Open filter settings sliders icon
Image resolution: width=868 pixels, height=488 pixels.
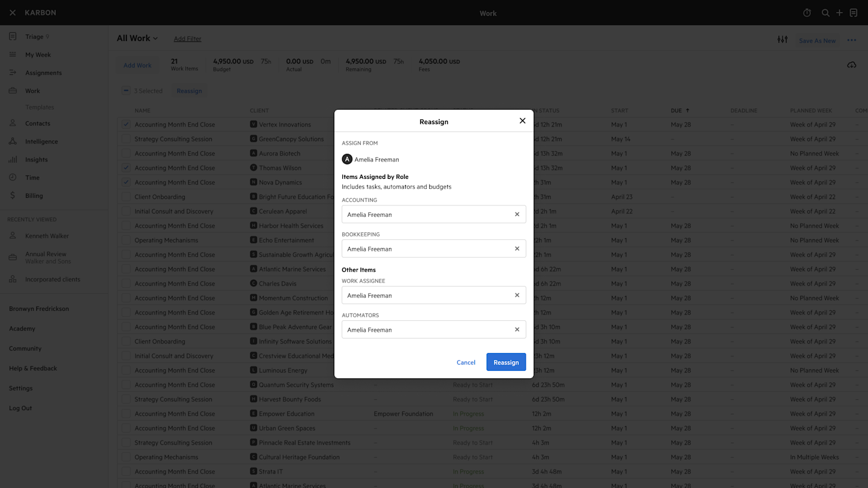(x=783, y=39)
